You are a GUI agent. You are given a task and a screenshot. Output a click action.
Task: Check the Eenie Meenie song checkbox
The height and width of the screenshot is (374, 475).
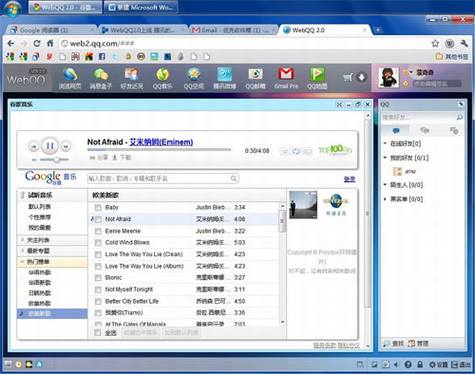[98, 231]
